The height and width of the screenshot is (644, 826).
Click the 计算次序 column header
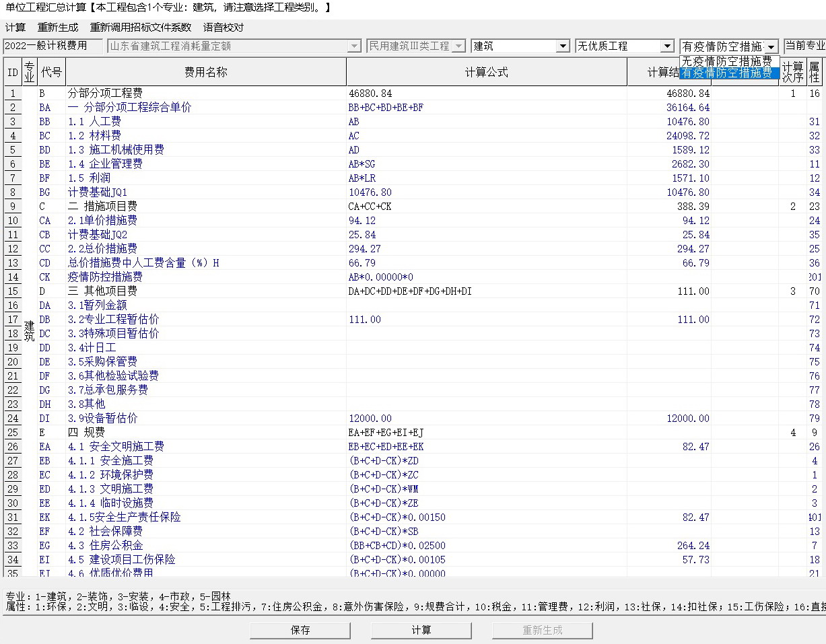point(793,72)
